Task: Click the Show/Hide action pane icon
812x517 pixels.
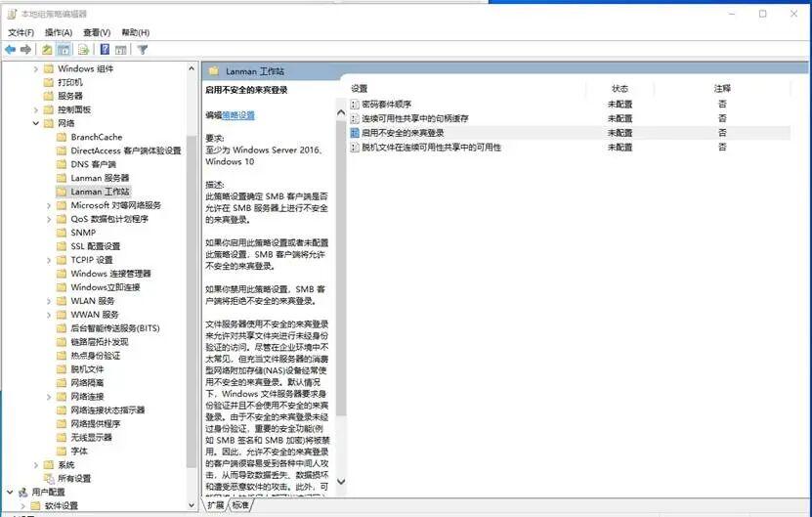Action: [120, 49]
